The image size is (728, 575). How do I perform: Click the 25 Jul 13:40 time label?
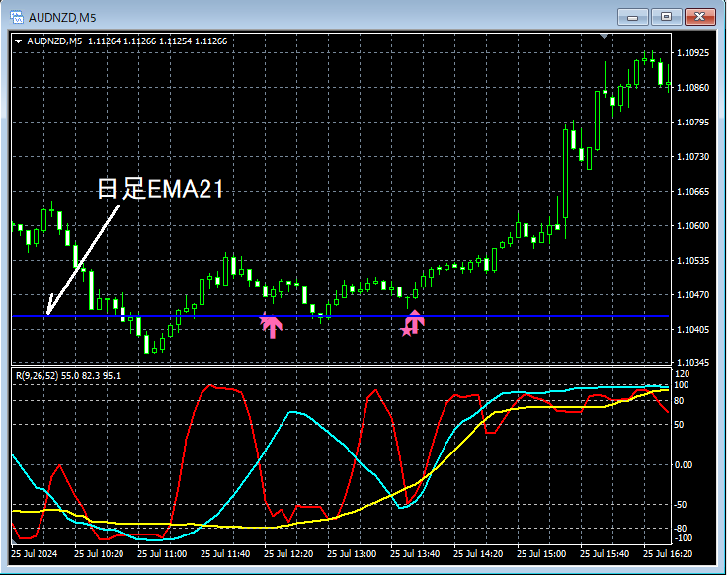(415, 553)
